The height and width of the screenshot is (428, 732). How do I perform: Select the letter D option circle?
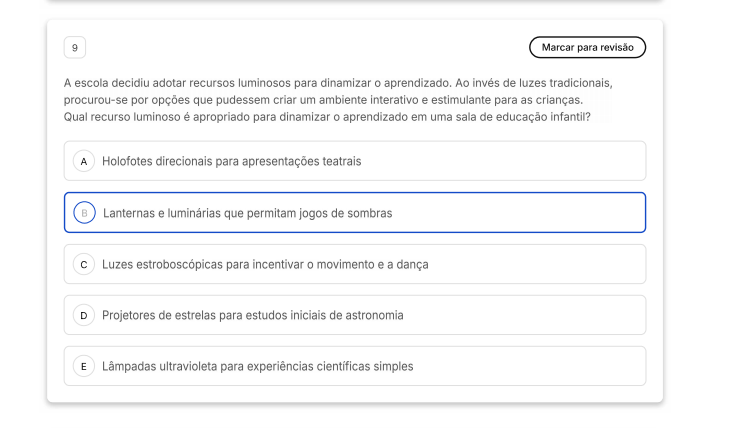click(x=85, y=315)
